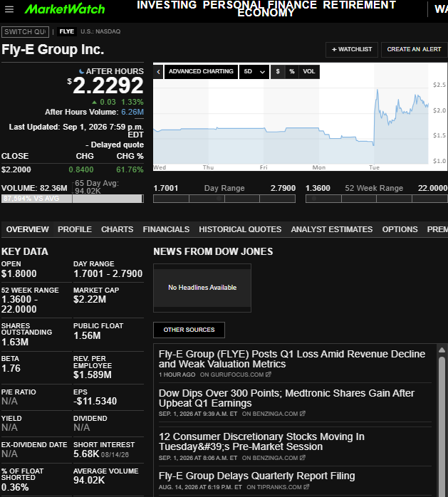Image resolution: width=448 pixels, height=497 pixels.
Task: Click the CHG % 61.76% value
Action: pos(130,169)
